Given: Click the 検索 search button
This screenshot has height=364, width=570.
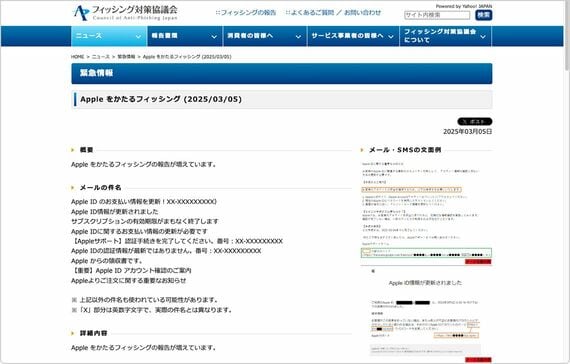Looking at the screenshot, I should tap(483, 15).
